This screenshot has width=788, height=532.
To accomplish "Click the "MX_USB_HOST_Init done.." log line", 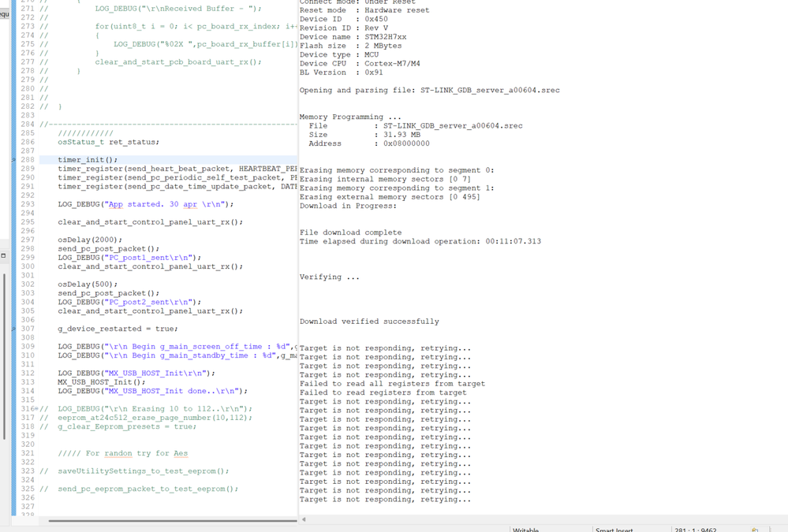I will [153, 392].
